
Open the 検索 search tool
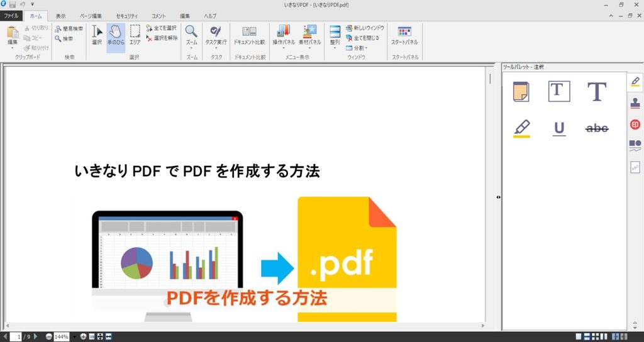point(64,38)
